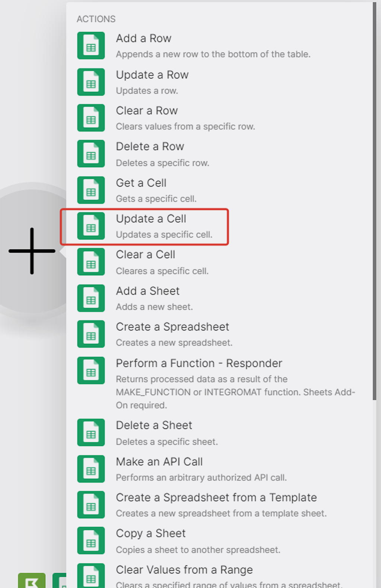Select the Delete a Row action
Screen dimensions: 381x588
[x=220, y=154]
